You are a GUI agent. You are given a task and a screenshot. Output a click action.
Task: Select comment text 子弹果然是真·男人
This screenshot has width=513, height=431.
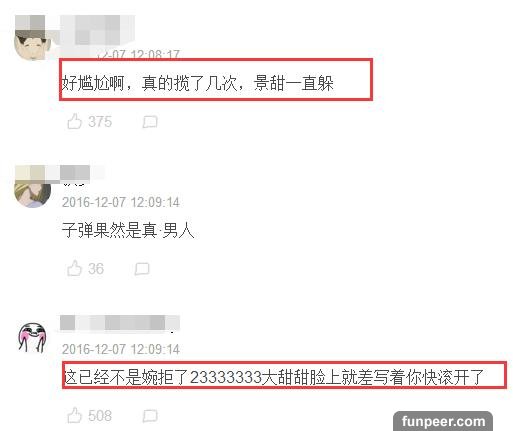pyautogui.click(x=128, y=230)
